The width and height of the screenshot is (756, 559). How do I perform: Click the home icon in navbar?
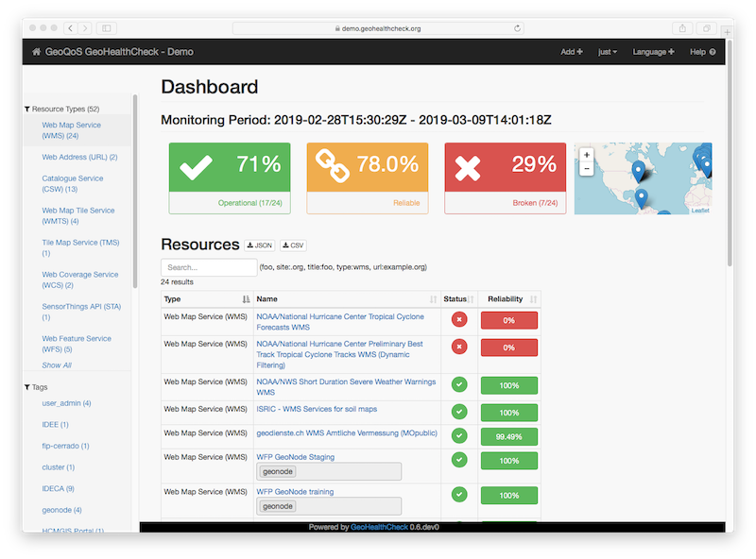36,52
